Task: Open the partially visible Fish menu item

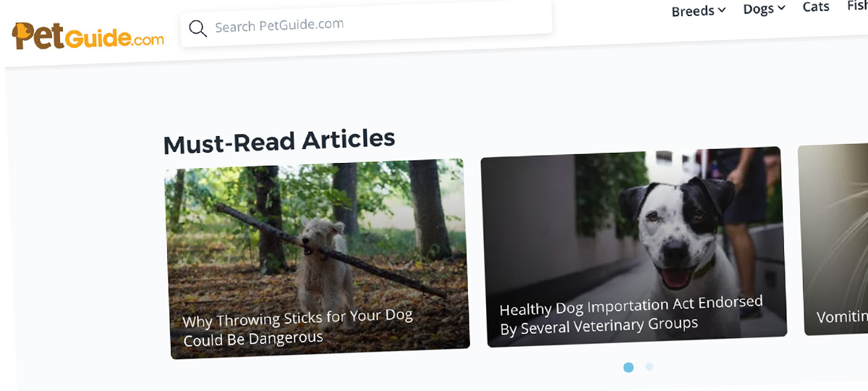Action: pyautogui.click(x=857, y=5)
